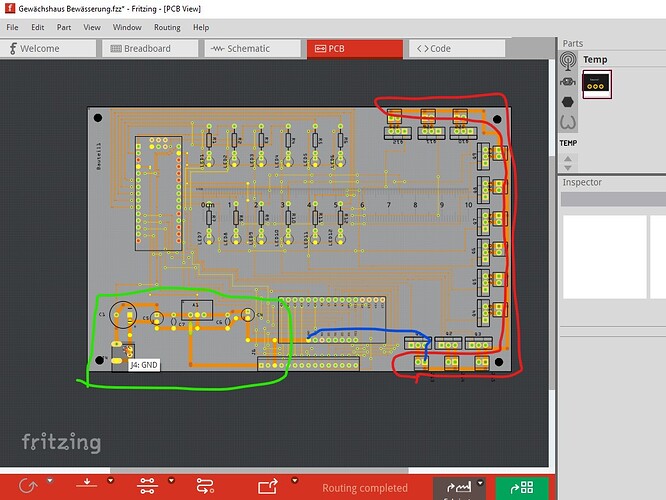
Task: Open the Routing menu
Action: point(167,27)
